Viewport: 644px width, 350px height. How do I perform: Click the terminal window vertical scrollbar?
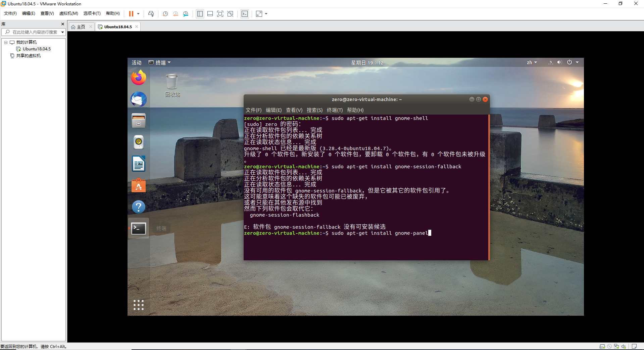(x=489, y=187)
